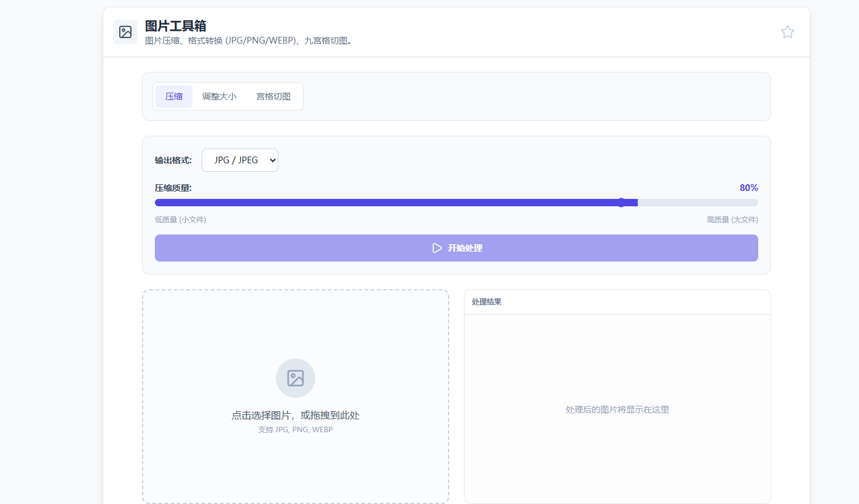The width and height of the screenshot is (859, 504).
Task: Click the 支持 JPG, PNG, WEBP hint text
Action: (296, 430)
